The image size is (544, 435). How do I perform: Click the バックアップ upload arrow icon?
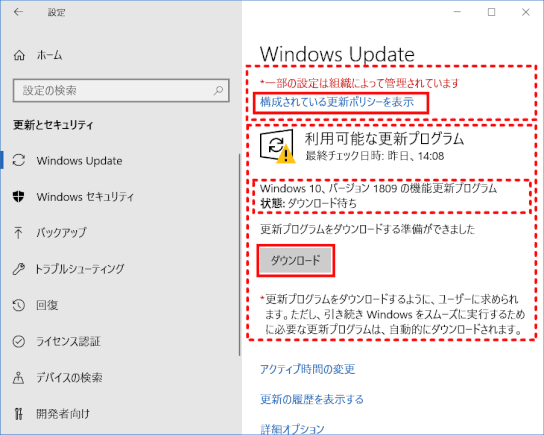(x=18, y=232)
